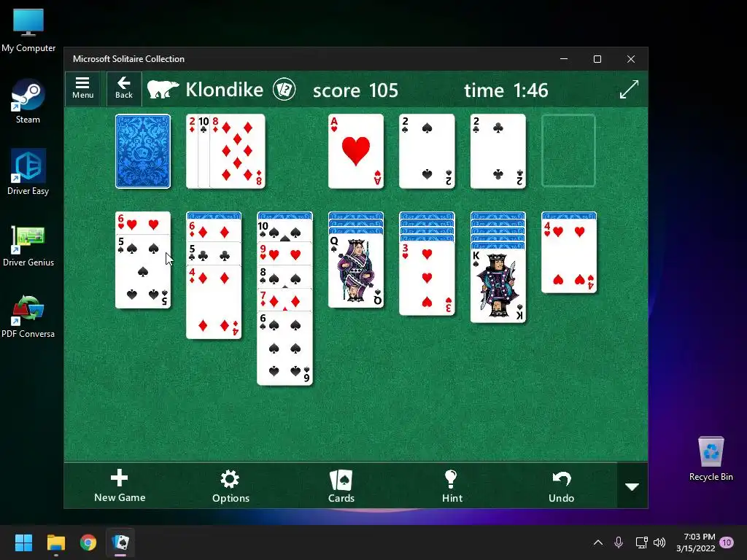Select the 4 of hearts in the last column

569,256
